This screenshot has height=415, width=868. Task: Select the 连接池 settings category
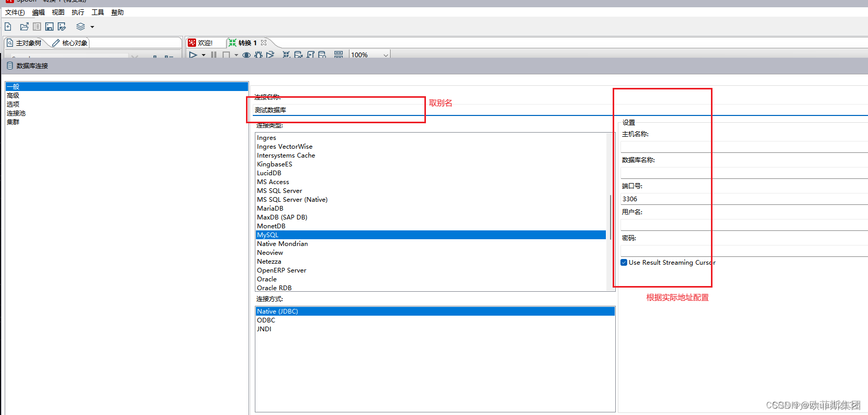16,113
